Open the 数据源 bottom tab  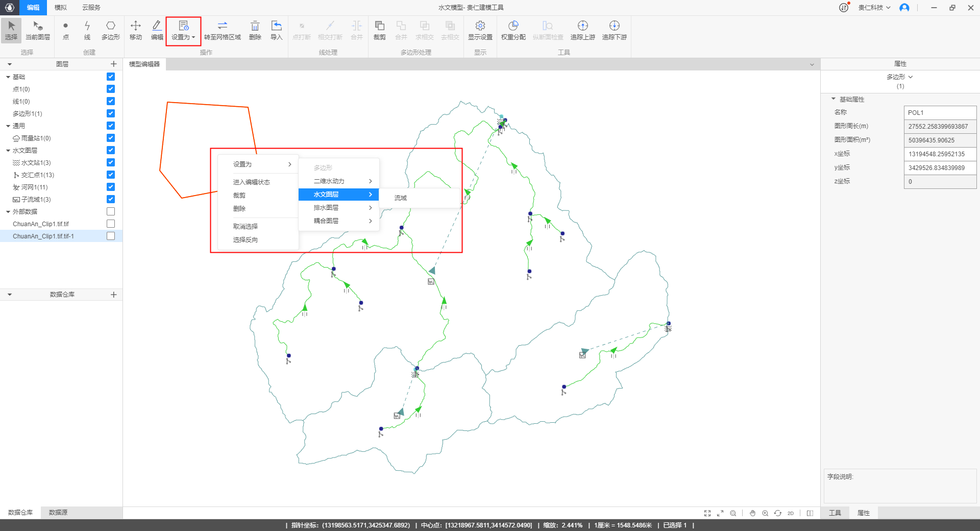(x=58, y=512)
